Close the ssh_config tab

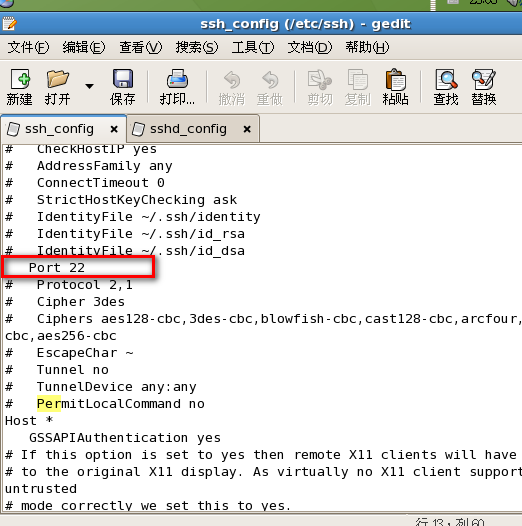pos(114,129)
